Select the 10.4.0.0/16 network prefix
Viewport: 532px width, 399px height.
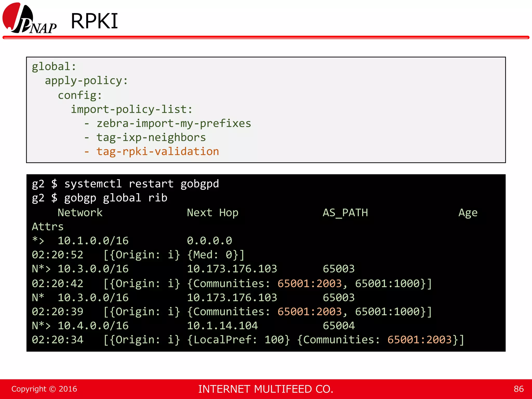point(93,326)
